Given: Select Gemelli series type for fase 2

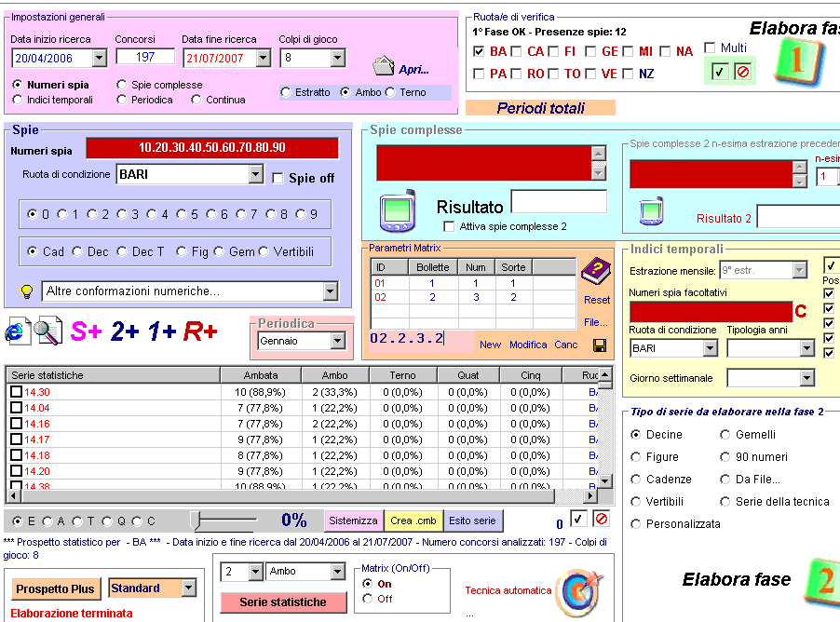Looking at the screenshot, I should point(725,435).
